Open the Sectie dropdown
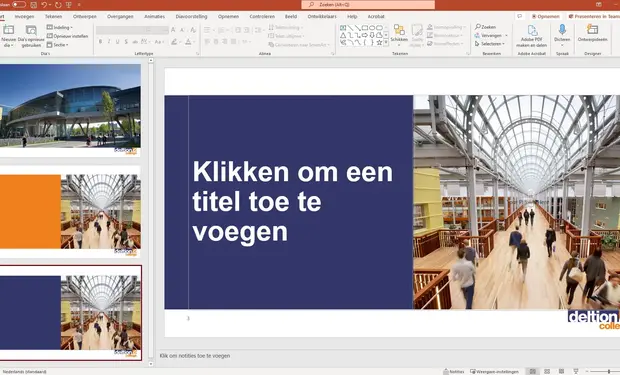Screen dimensions: 620x375 click(x=58, y=45)
